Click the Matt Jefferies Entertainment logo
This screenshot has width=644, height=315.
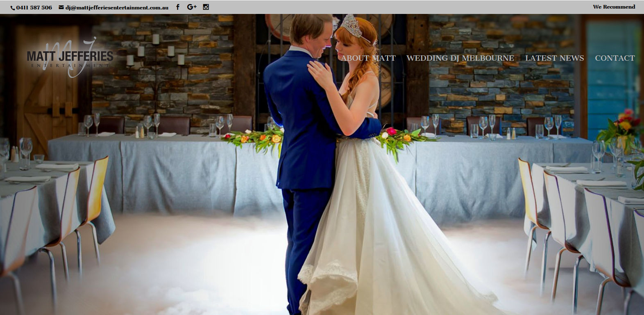(70, 57)
